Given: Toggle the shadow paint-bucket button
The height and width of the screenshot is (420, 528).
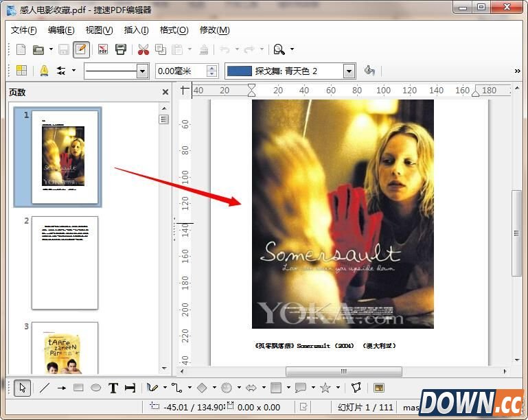Looking at the screenshot, I should (x=369, y=71).
